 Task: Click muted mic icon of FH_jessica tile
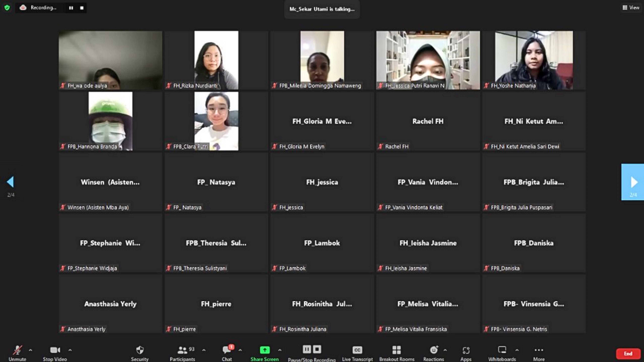pyautogui.click(x=274, y=207)
